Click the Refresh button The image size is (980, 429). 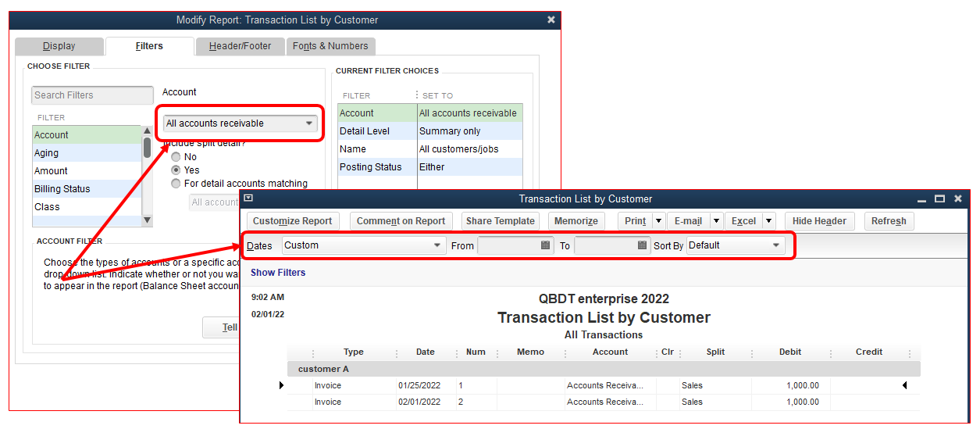coord(889,221)
